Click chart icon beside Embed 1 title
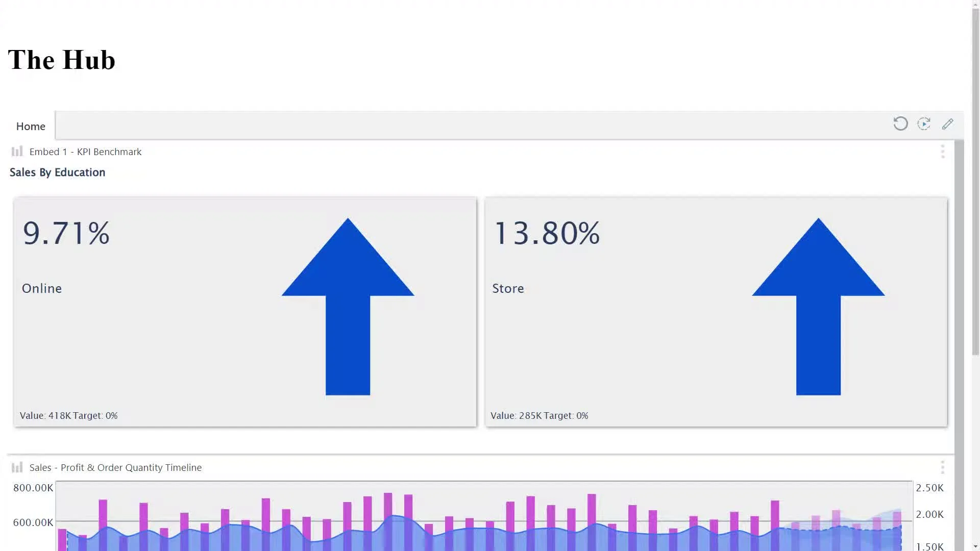Image resolution: width=980 pixels, height=551 pixels. coord(17,152)
